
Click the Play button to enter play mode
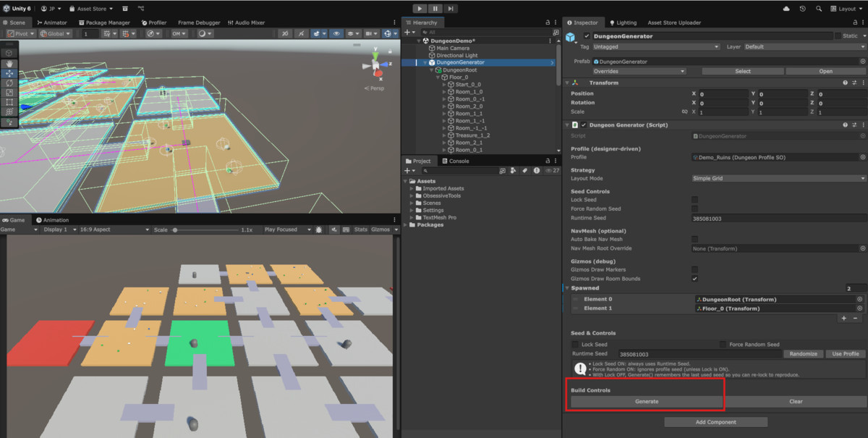(420, 9)
